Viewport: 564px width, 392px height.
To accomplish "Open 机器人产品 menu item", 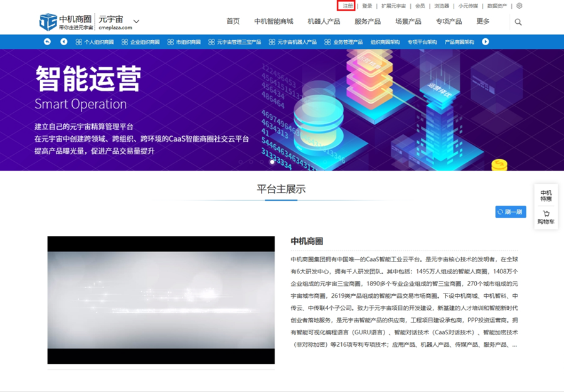I will click(x=324, y=21).
